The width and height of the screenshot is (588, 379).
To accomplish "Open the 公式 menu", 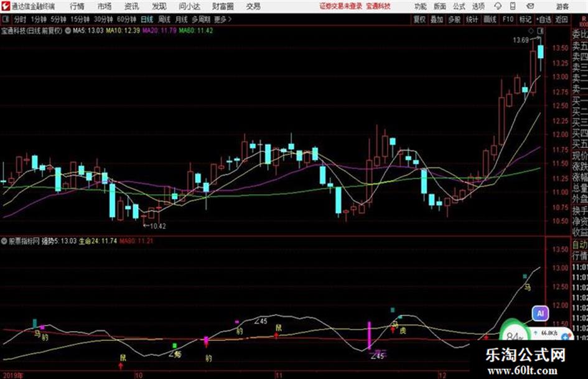I will click(x=459, y=6).
